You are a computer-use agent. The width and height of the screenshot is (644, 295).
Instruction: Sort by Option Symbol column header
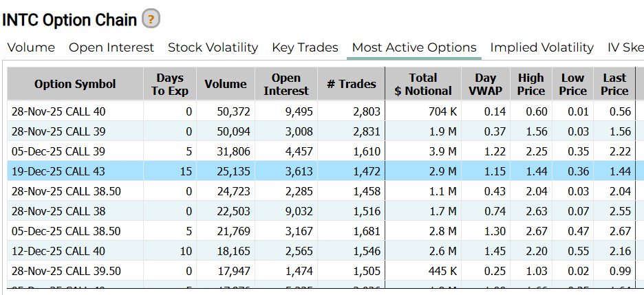coord(75,84)
